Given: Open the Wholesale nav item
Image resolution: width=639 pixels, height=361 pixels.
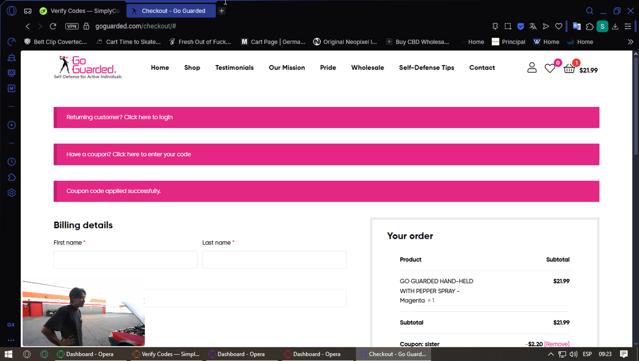Looking at the screenshot, I should tap(368, 68).
